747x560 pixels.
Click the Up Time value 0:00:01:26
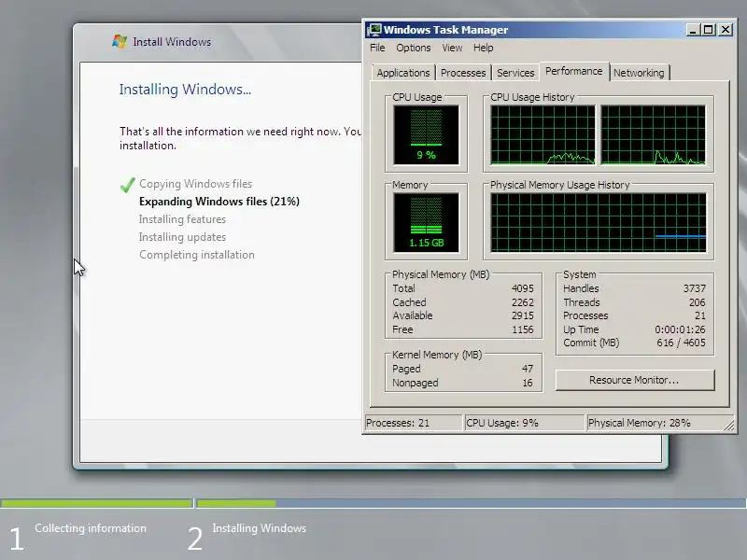tap(680, 329)
